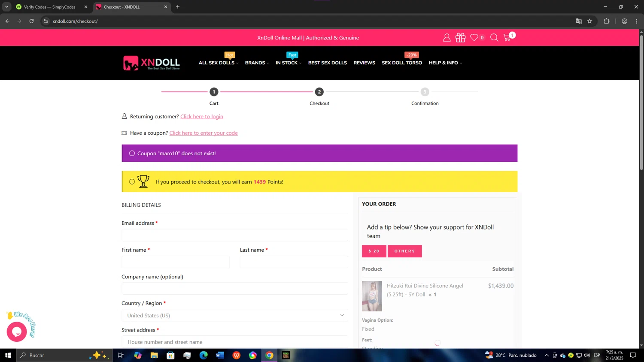Open the shopping cart icon

(x=507, y=38)
